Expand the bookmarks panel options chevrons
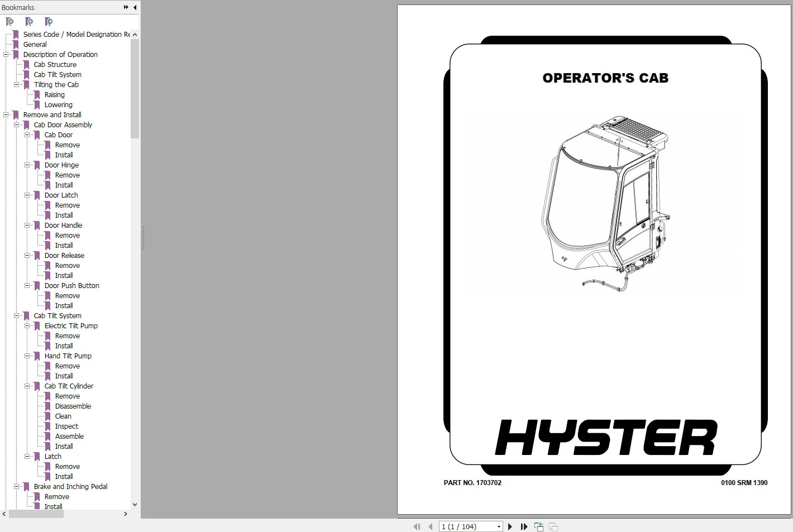Screen dimensions: 793x532 (x=126, y=7)
